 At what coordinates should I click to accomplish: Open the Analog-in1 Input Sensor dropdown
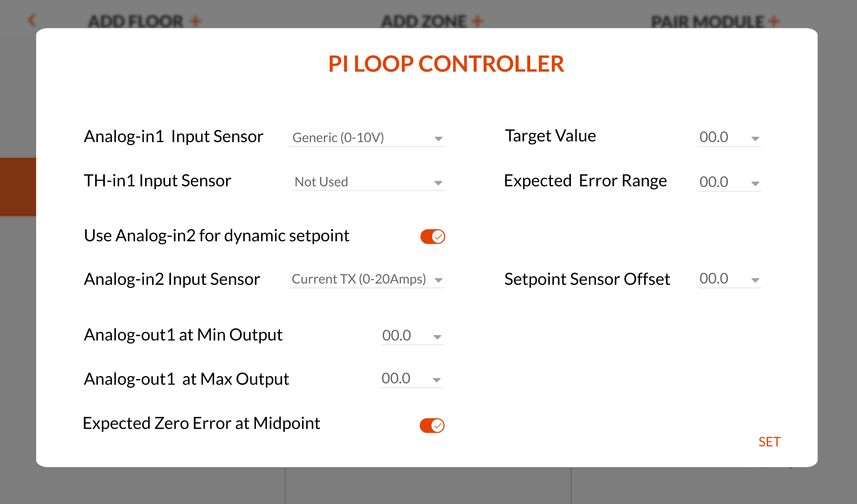click(367, 138)
